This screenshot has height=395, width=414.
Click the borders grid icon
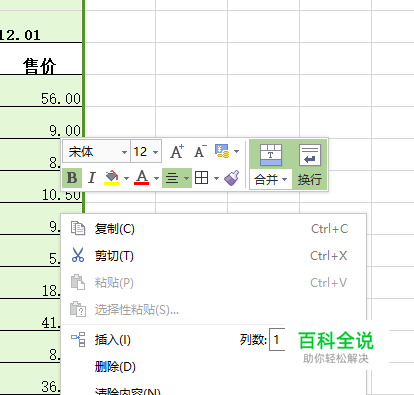coord(202,178)
